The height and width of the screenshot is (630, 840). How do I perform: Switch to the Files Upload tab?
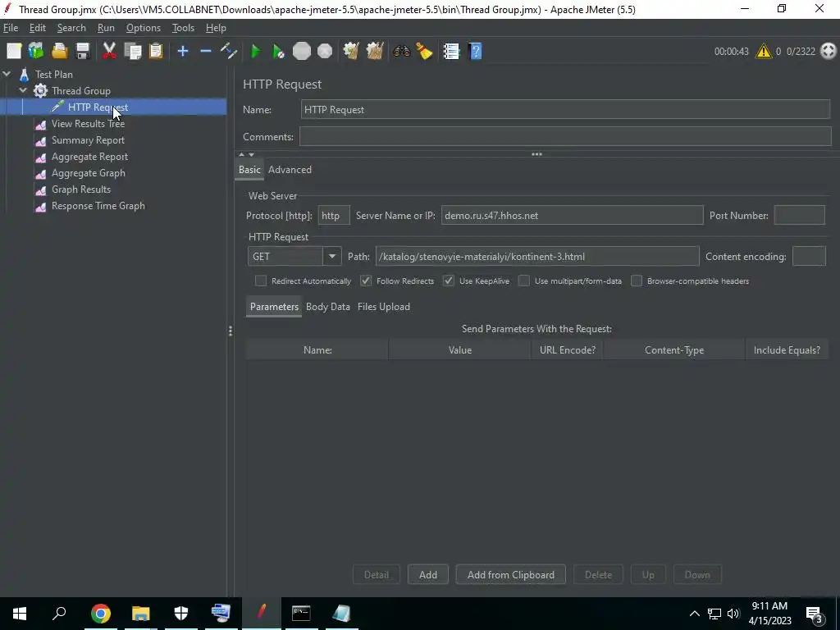coord(384,307)
